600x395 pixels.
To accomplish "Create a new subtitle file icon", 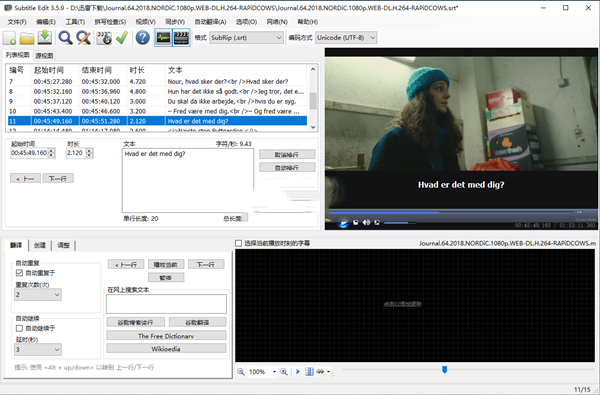I will [10, 38].
